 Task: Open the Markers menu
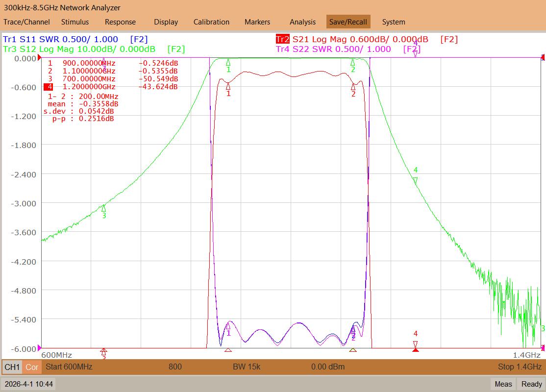coord(257,22)
